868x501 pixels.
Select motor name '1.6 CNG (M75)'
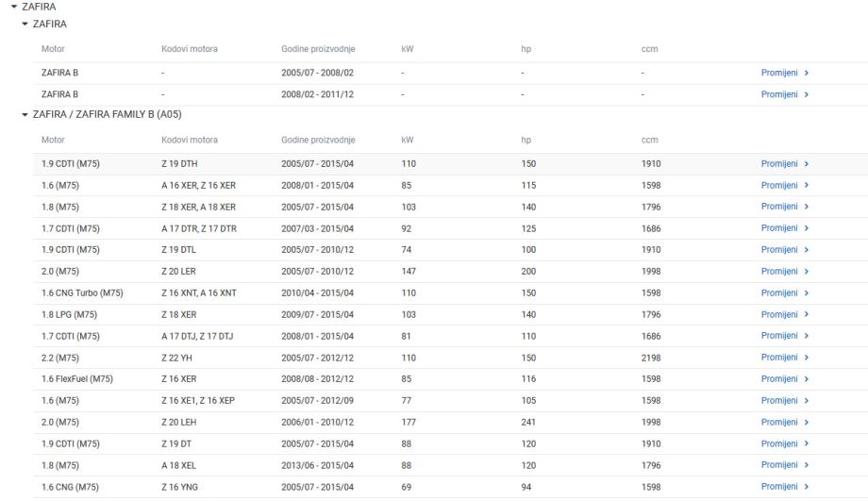[70, 487]
